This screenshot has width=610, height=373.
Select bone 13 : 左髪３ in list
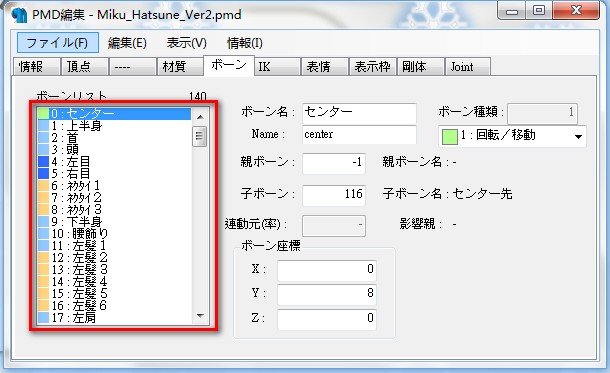(x=114, y=270)
